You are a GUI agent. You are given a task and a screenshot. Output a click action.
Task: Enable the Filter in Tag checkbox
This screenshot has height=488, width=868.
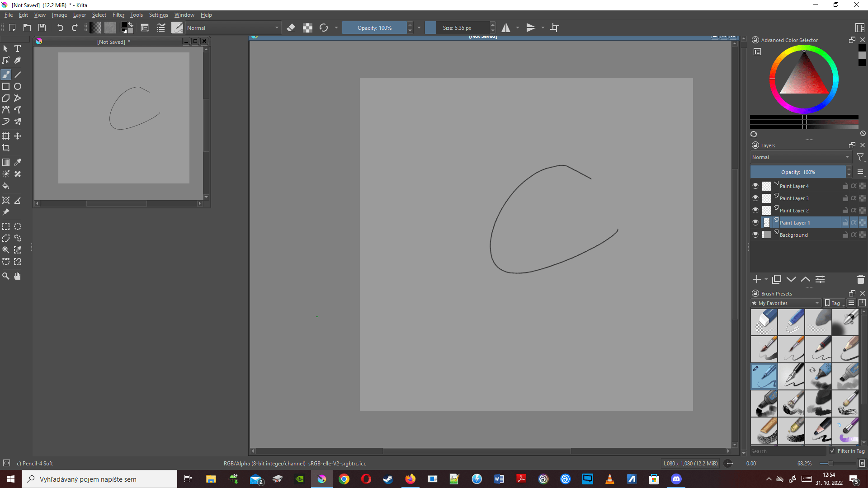click(832, 451)
